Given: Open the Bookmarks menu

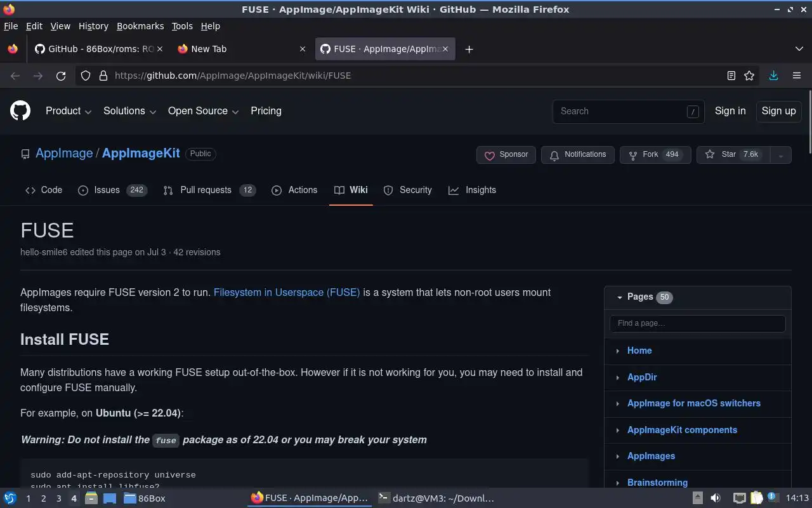Looking at the screenshot, I should click(x=140, y=26).
